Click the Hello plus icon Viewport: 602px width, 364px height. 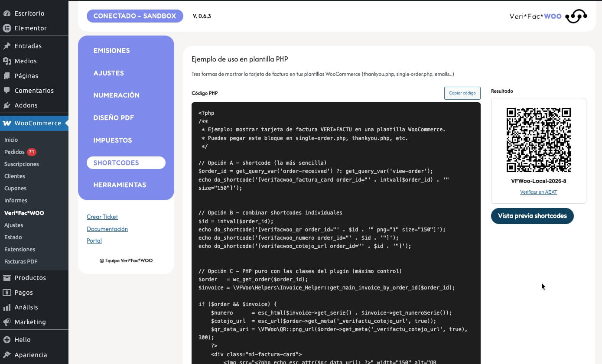(7, 340)
